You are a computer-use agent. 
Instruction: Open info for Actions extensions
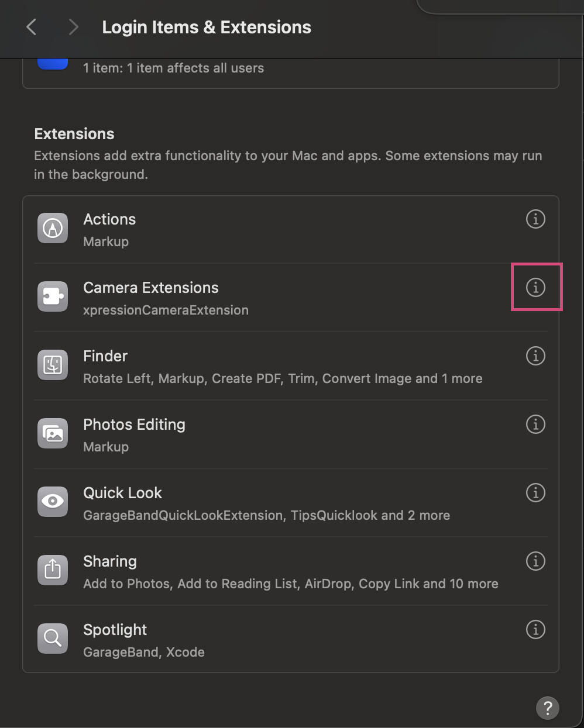point(535,219)
